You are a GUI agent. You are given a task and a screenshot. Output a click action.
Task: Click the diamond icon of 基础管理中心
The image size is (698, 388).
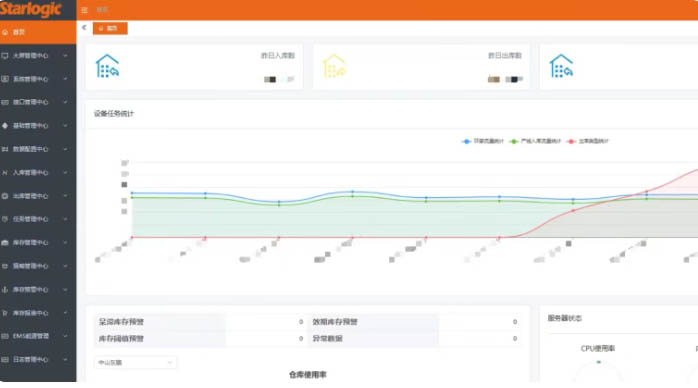coord(5,125)
